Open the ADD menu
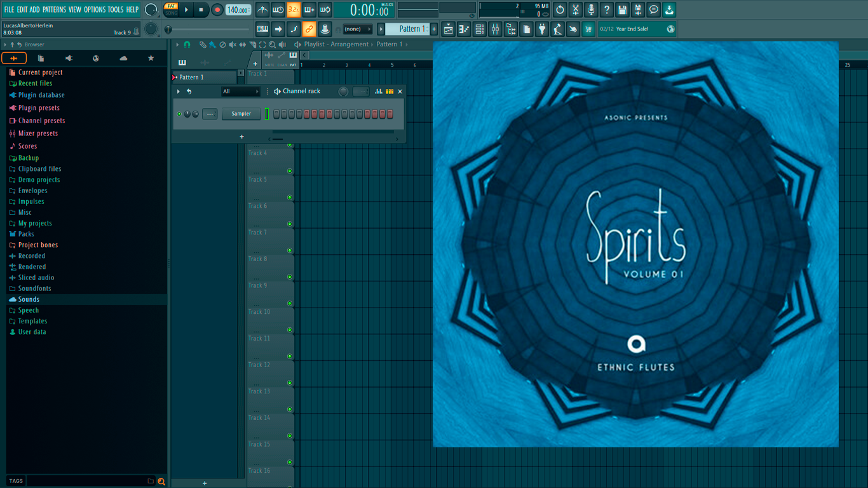The image size is (868, 488). pyautogui.click(x=34, y=10)
